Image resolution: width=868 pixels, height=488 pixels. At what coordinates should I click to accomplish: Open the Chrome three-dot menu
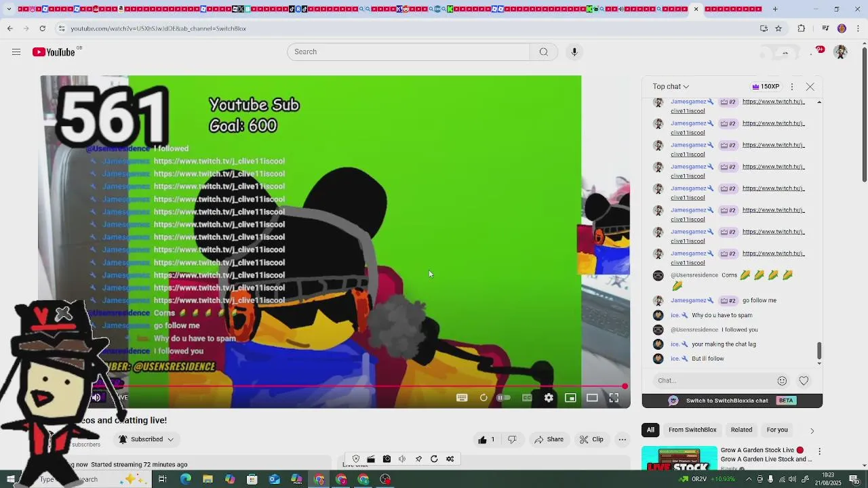coord(858,28)
